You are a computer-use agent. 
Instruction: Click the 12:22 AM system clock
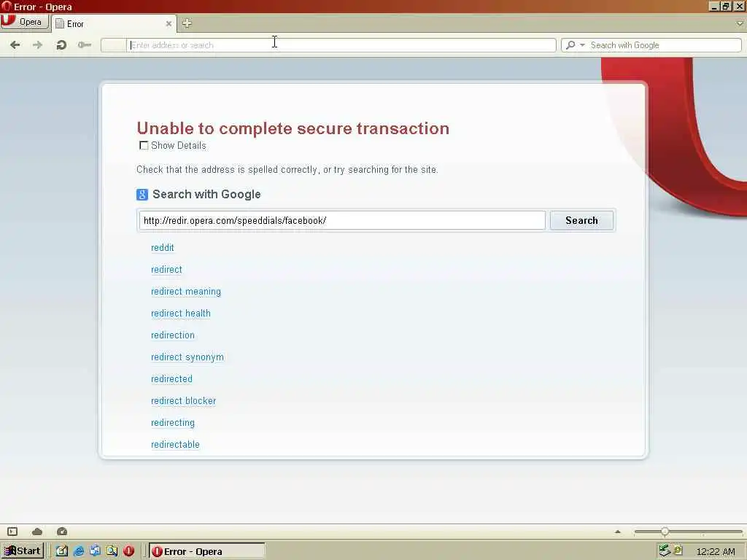[x=716, y=551]
